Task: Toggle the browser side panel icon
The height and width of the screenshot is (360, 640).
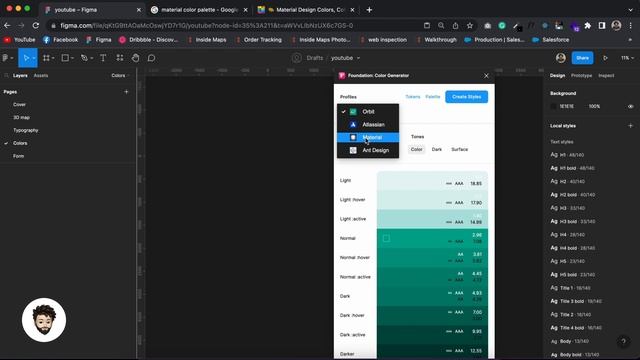Action: coord(602,25)
